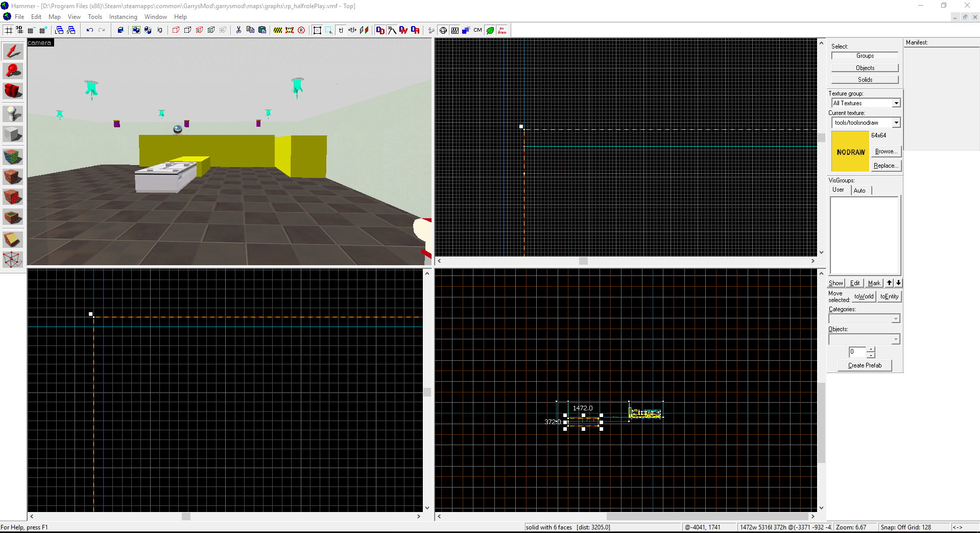Screen dimensions: 980x533
Task: Click the Carve with selected objects icon
Action: 121,30
